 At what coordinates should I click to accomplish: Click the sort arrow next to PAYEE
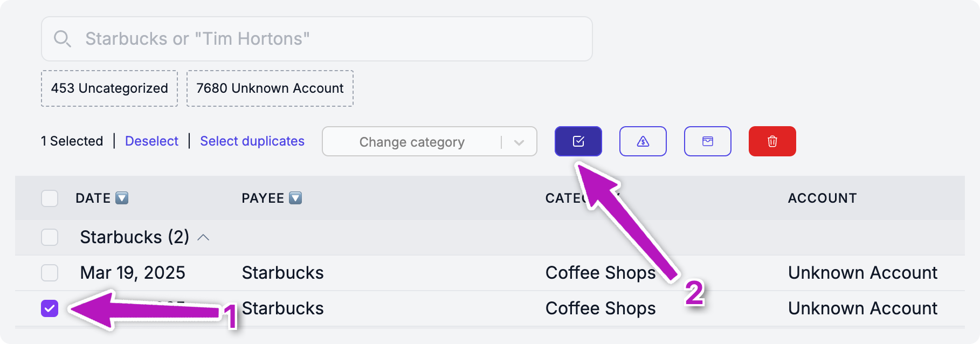click(295, 198)
